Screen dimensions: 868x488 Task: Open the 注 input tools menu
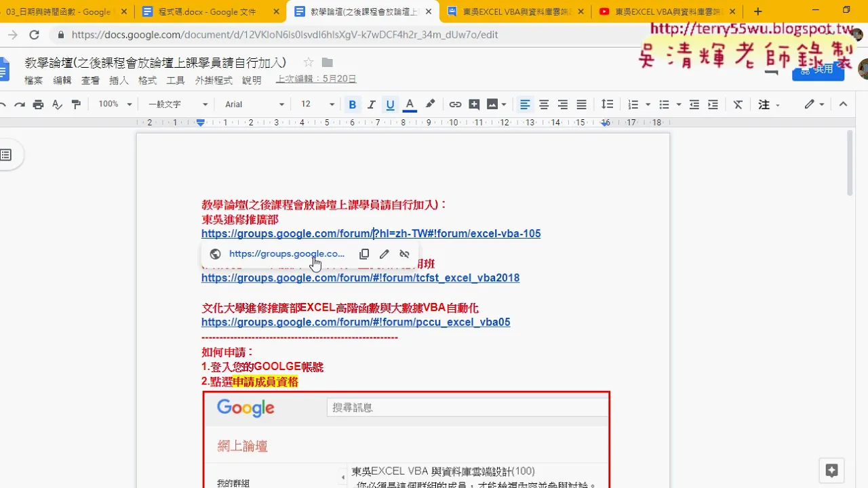click(x=768, y=104)
